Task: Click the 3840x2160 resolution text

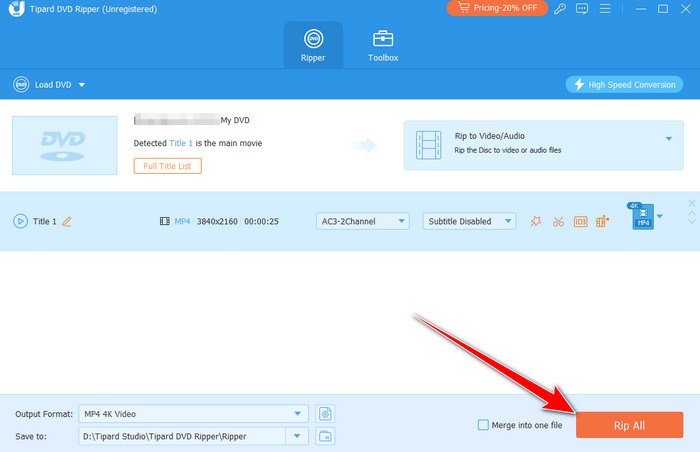Action: click(217, 222)
